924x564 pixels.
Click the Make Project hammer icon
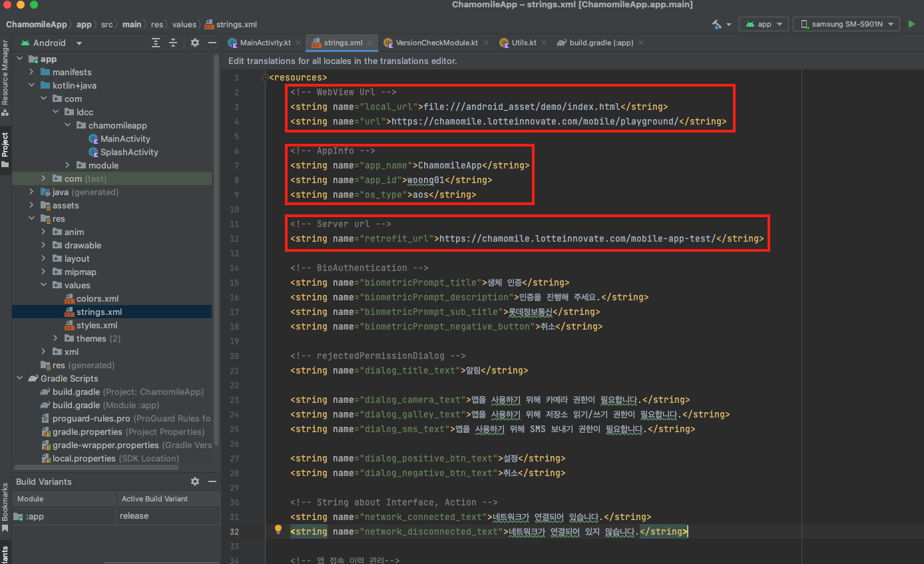(x=717, y=24)
